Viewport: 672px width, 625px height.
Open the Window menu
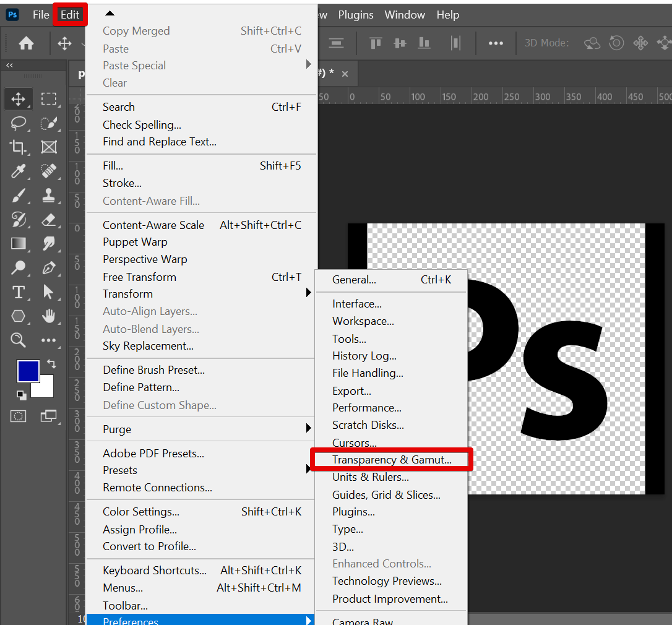[405, 15]
